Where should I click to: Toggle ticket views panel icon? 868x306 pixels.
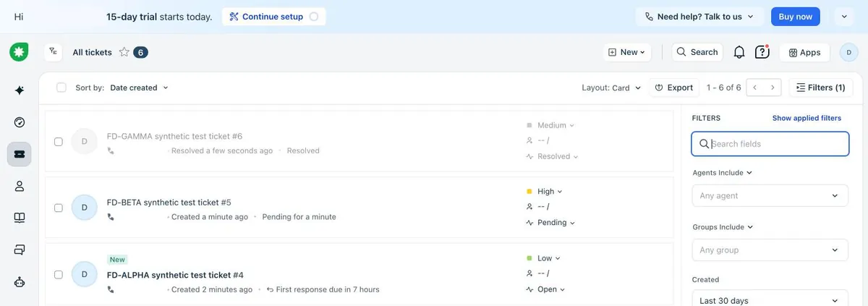point(54,52)
